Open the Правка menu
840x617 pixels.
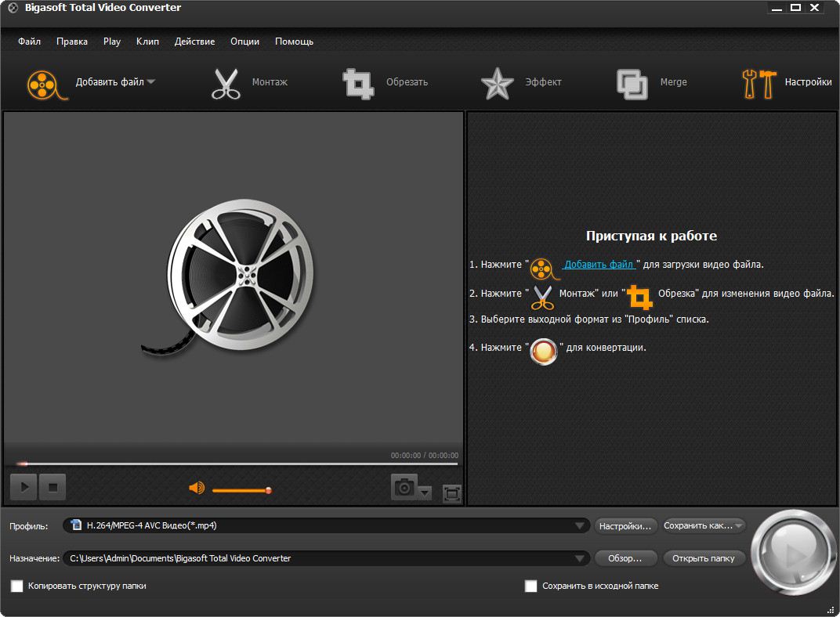pos(72,41)
